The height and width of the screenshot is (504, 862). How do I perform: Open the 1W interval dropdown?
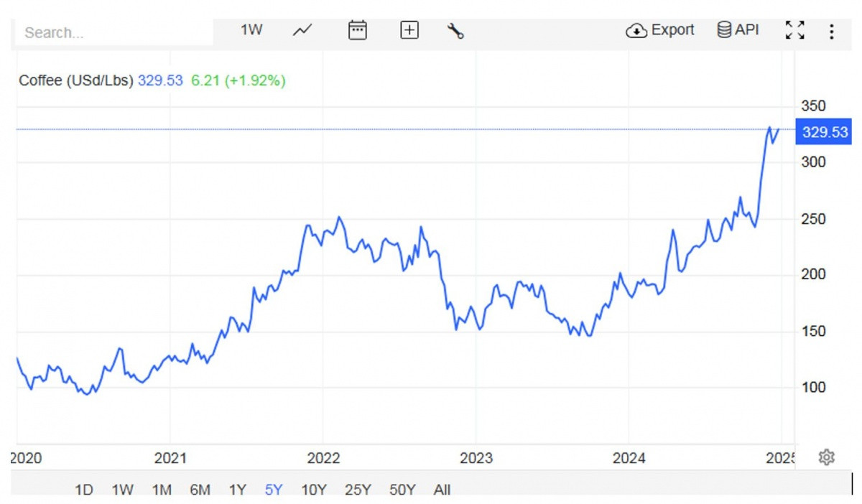251,29
